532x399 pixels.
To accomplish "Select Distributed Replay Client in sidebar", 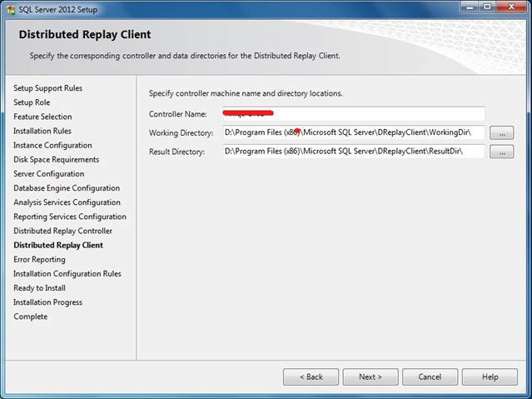I will 58,245.
